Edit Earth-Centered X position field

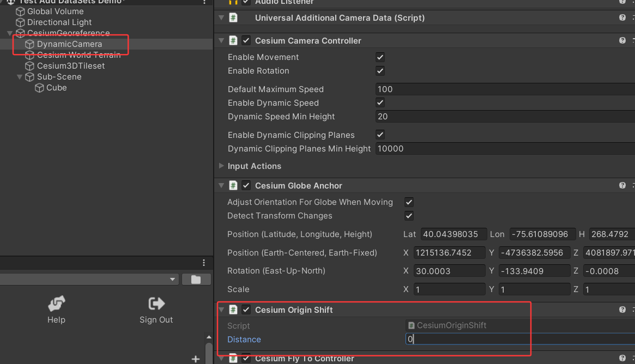pos(449,253)
